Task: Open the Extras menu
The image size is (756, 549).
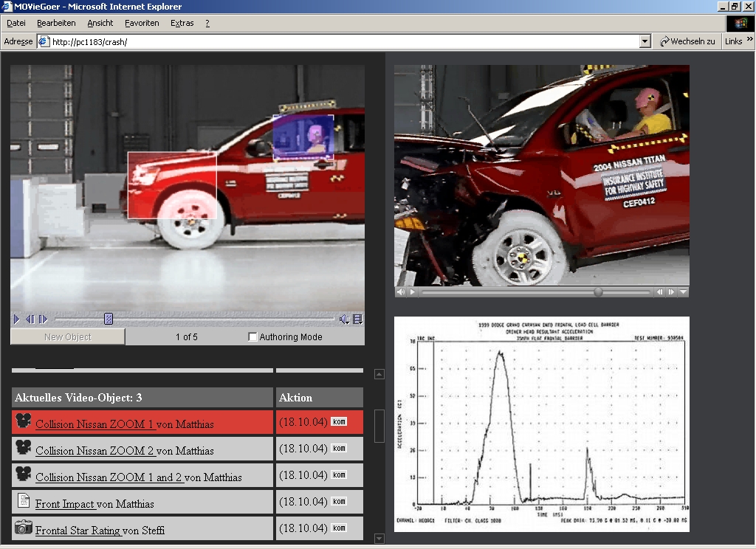Action: pyautogui.click(x=182, y=23)
